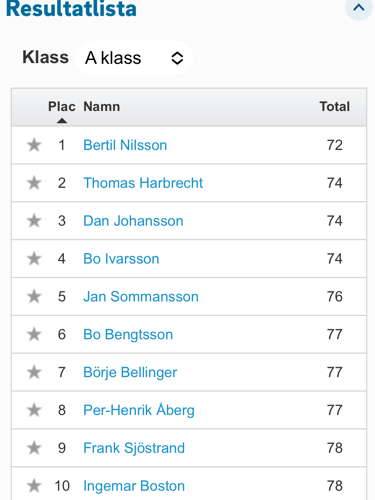
Task: Favorite Bertil Nilsson with the star icon
Action: [x=34, y=145]
